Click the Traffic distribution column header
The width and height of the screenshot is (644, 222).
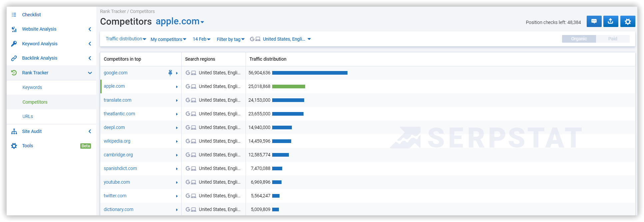[x=268, y=59]
